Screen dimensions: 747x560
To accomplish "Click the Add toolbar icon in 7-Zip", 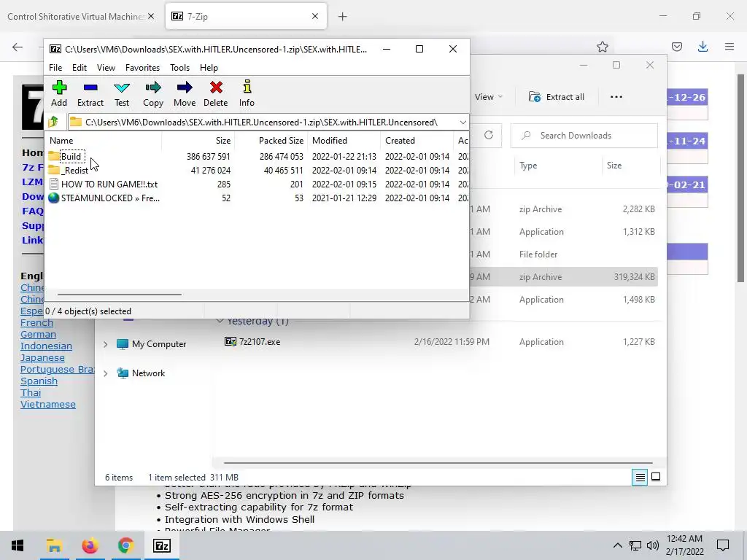I will pyautogui.click(x=59, y=94).
